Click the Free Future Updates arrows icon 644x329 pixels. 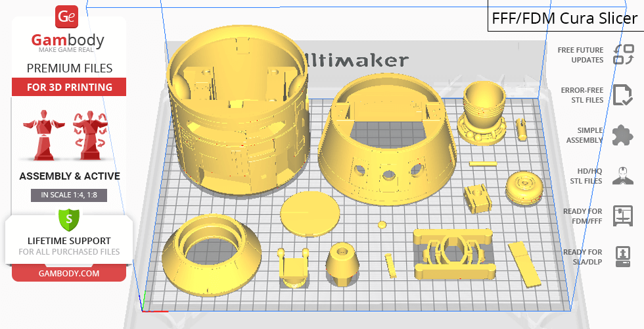[x=622, y=55]
